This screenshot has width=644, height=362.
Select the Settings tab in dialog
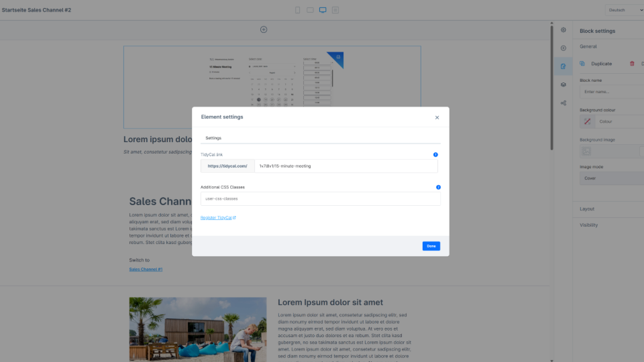click(x=213, y=138)
